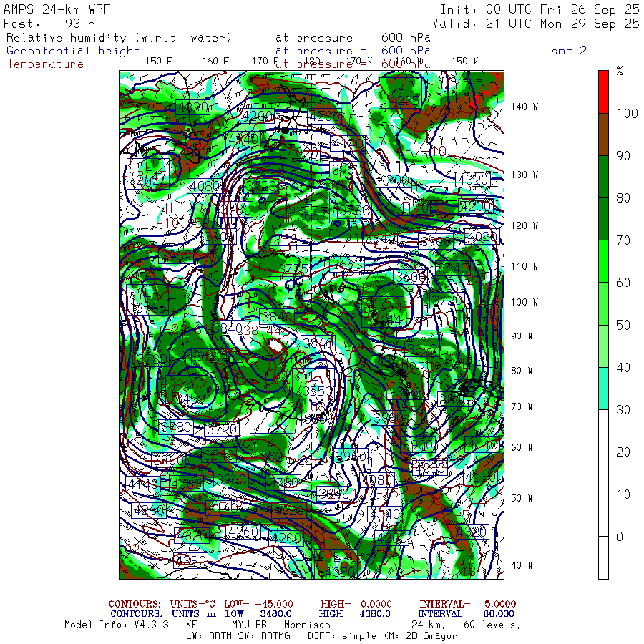Click the '40 W' longitude label
Screen dimensions: 644x644
(522, 565)
